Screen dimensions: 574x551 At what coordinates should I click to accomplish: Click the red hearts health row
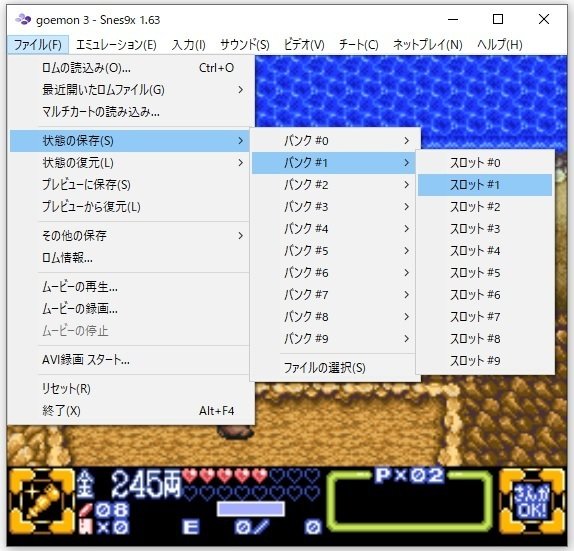pyautogui.click(x=225, y=476)
